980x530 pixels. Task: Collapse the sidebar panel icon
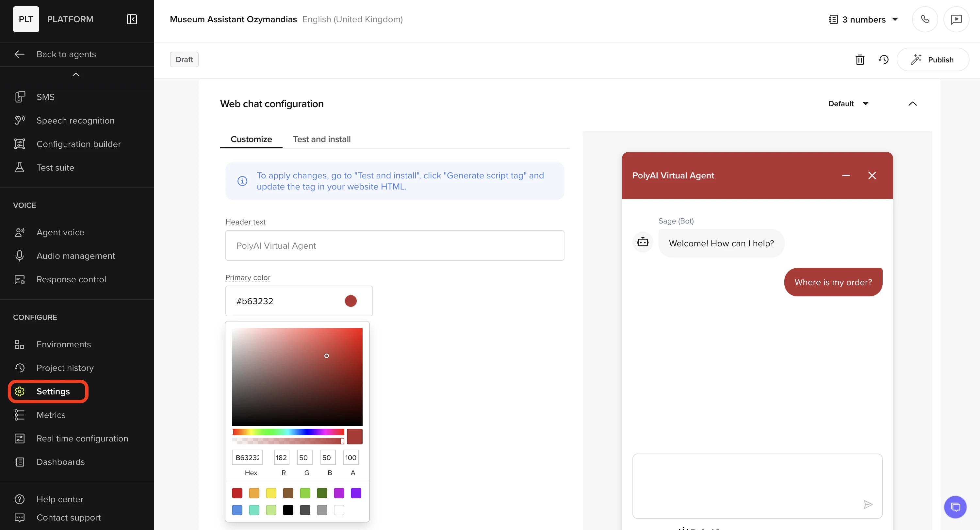tap(132, 19)
